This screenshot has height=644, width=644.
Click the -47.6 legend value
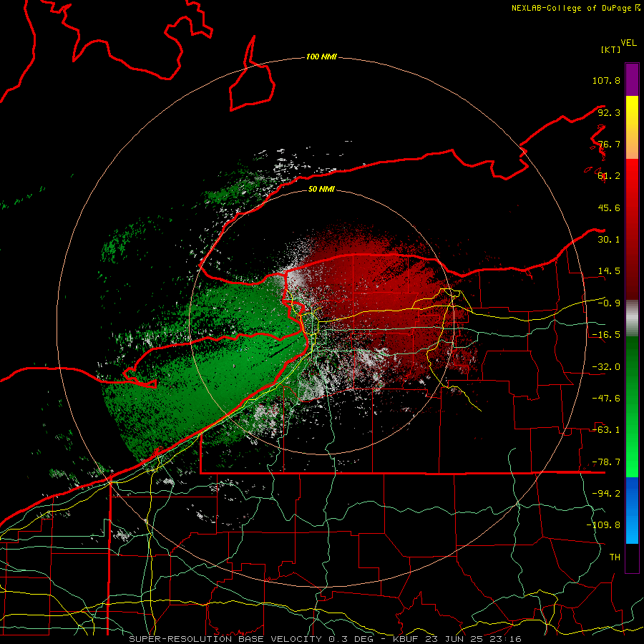click(x=606, y=399)
